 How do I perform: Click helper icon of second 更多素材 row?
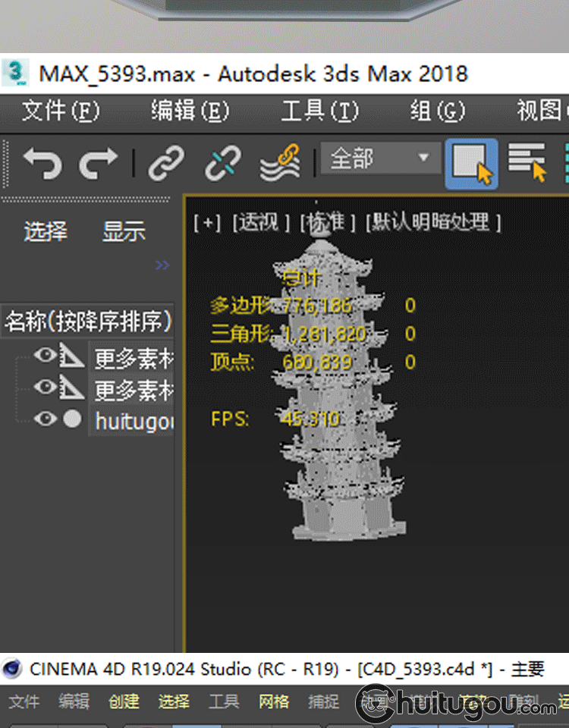click(x=71, y=388)
